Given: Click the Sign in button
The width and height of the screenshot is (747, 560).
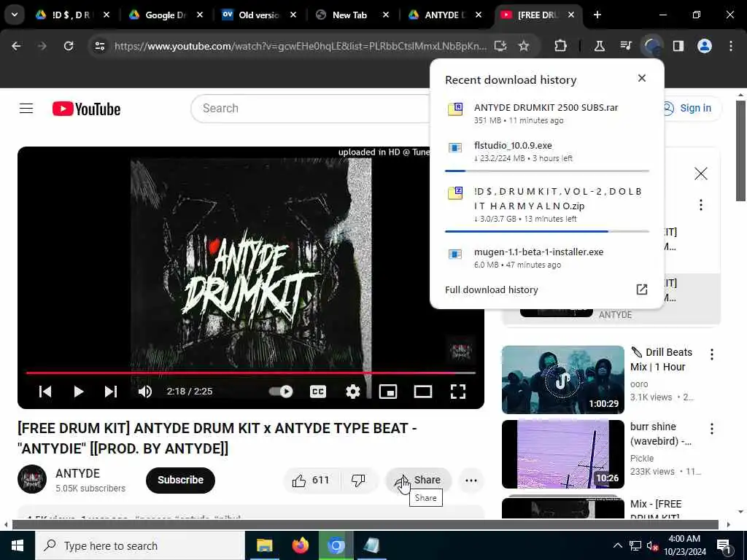Looking at the screenshot, I should (x=689, y=108).
